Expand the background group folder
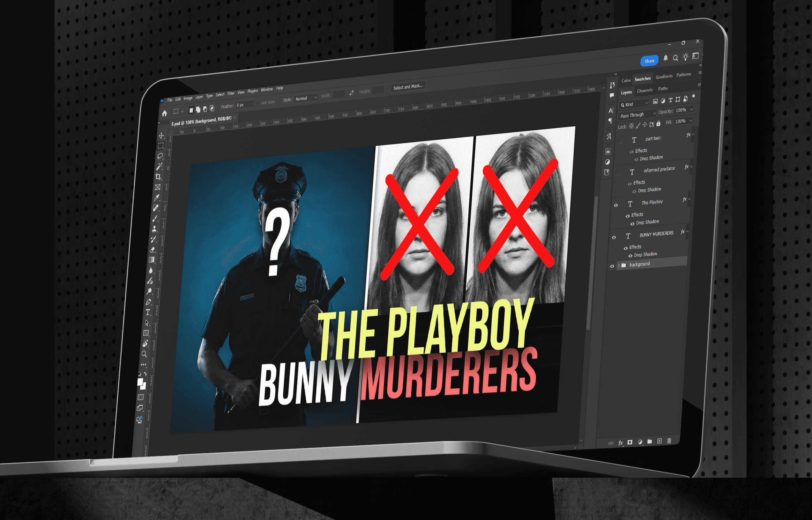The height and width of the screenshot is (520, 812). (x=619, y=266)
